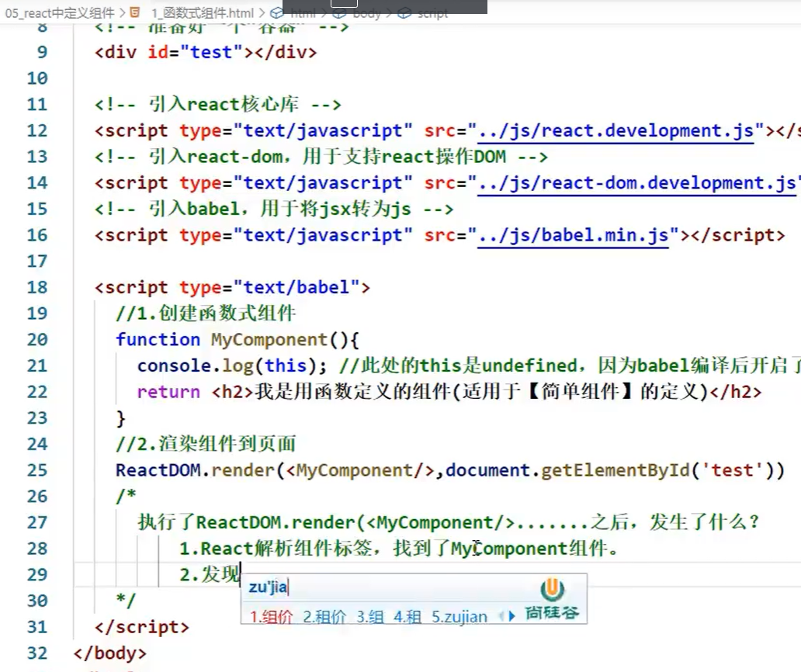This screenshot has width=801, height=672.
Task: Click the h2 text 我是用函数定义的组件
Action: (352, 392)
